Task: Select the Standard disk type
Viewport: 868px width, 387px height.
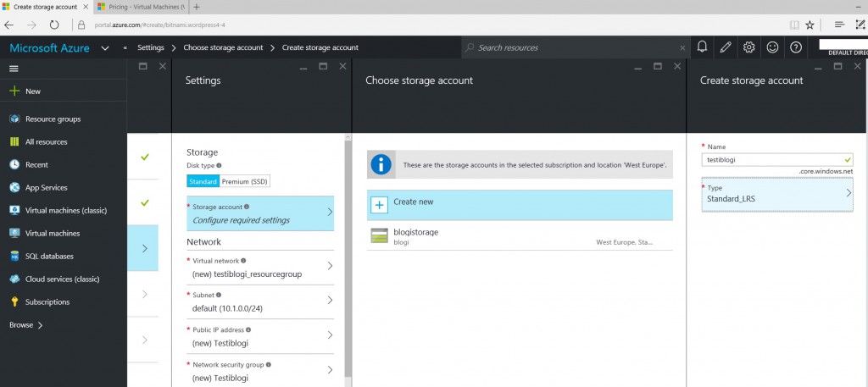Action: [203, 182]
